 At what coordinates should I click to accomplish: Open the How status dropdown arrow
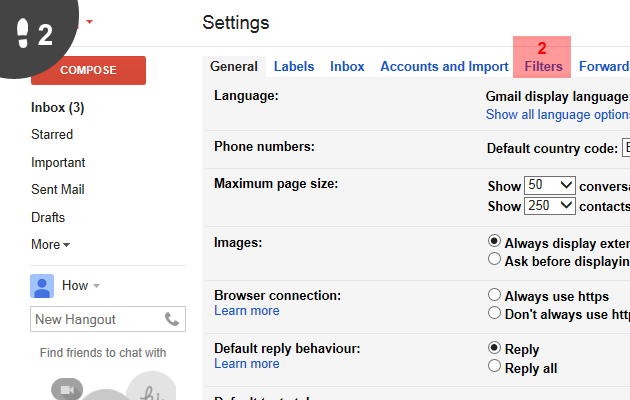(96, 286)
